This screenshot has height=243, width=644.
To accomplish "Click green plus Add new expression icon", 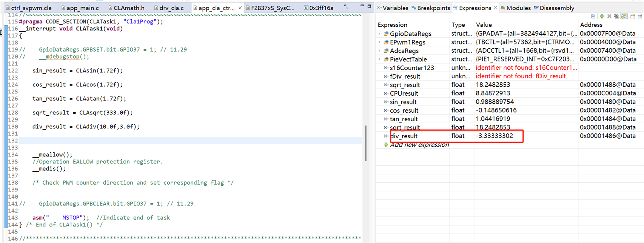I will 602,16.
